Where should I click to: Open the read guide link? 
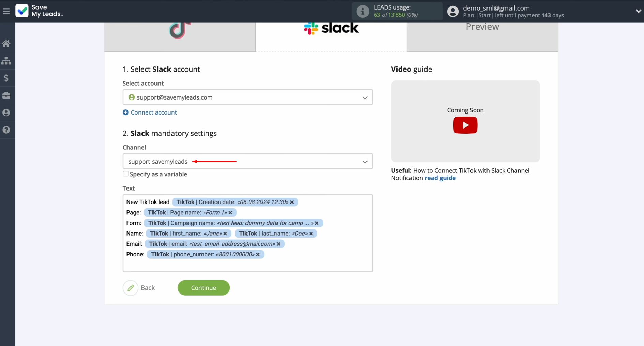[x=440, y=178]
